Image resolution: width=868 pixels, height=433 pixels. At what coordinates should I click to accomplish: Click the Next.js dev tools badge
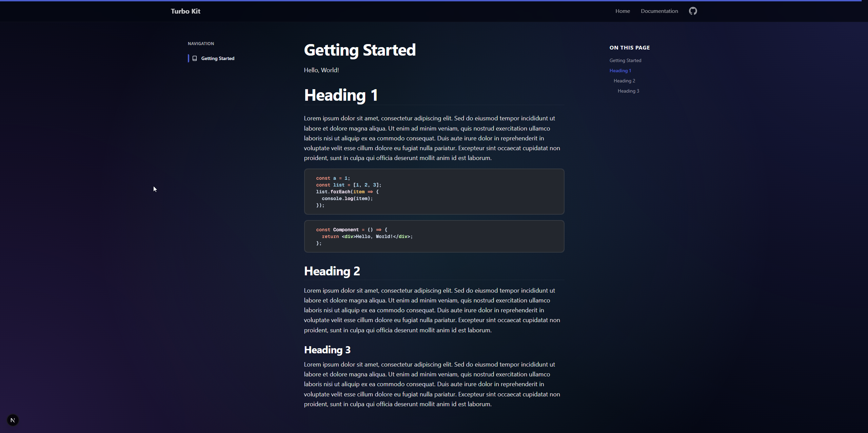[x=13, y=420]
